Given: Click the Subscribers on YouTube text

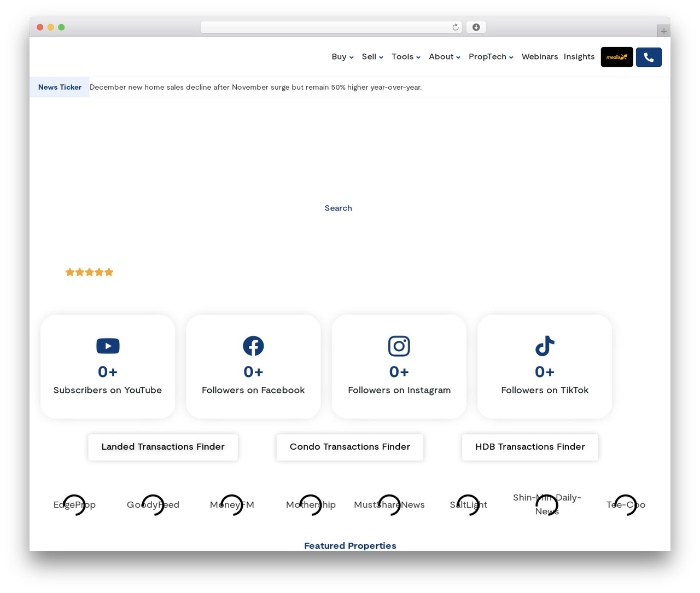Looking at the screenshot, I should [108, 390].
